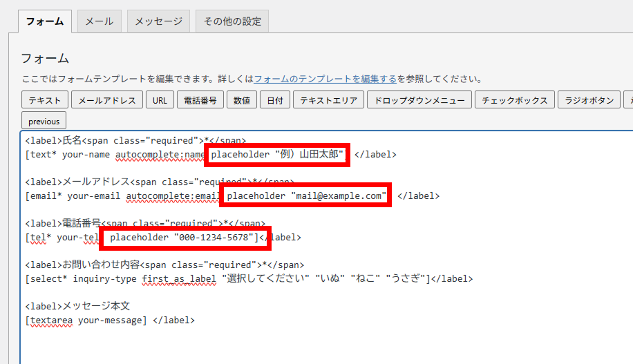The width and height of the screenshot is (633, 364).
Task: Click the placeholder "例）山田太郎" text in editor
Action: (x=278, y=155)
